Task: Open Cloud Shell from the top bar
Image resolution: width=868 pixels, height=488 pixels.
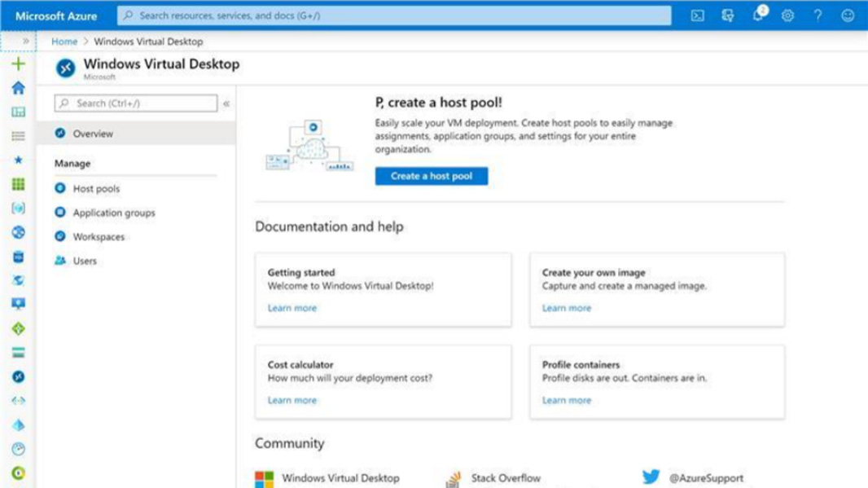Action: [698, 15]
